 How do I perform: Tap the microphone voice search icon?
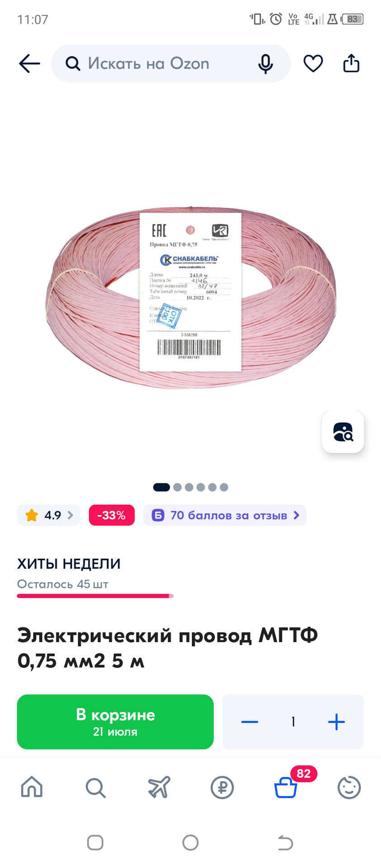point(265,64)
